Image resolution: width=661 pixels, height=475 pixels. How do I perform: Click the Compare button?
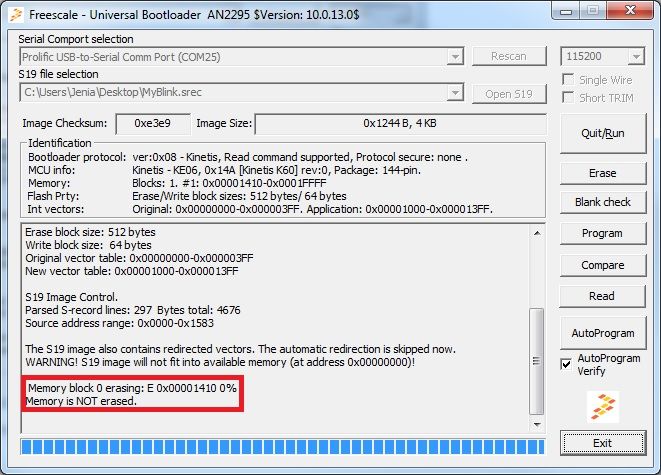(603, 265)
